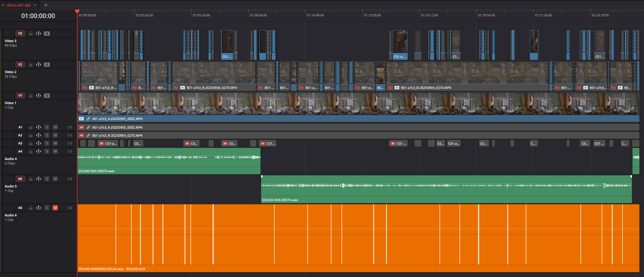Close the demo-e01-AJR timeline tab
The image size is (644, 277).
point(3,5)
